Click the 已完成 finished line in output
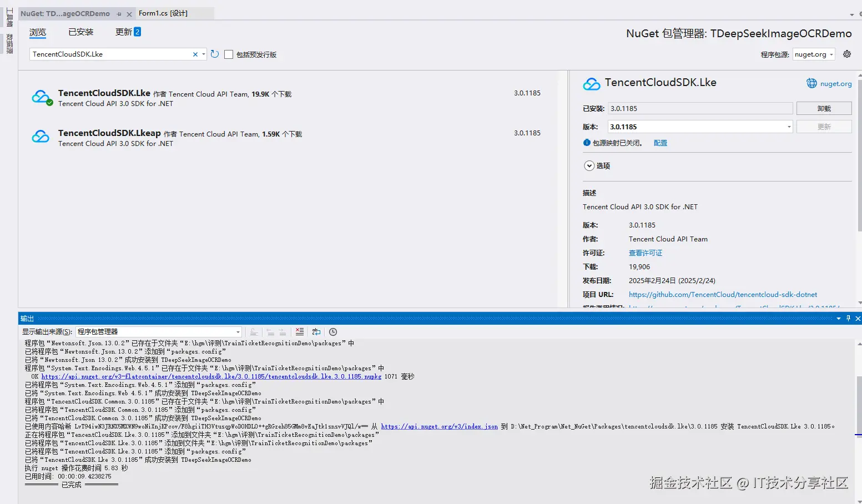Viewport: 862px width, 504px height. tap(71, 485)
